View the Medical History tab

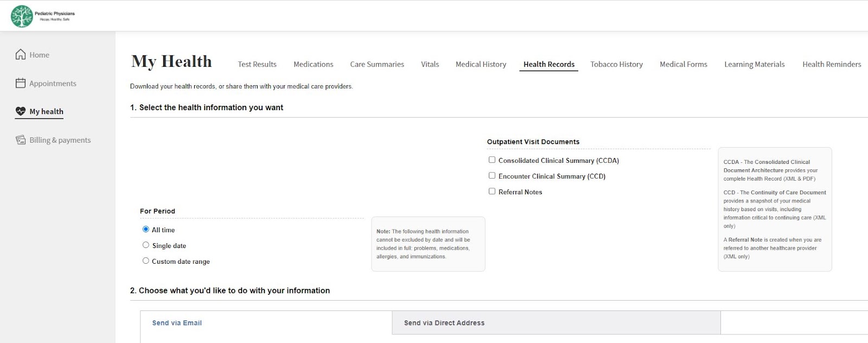point(481,64)
